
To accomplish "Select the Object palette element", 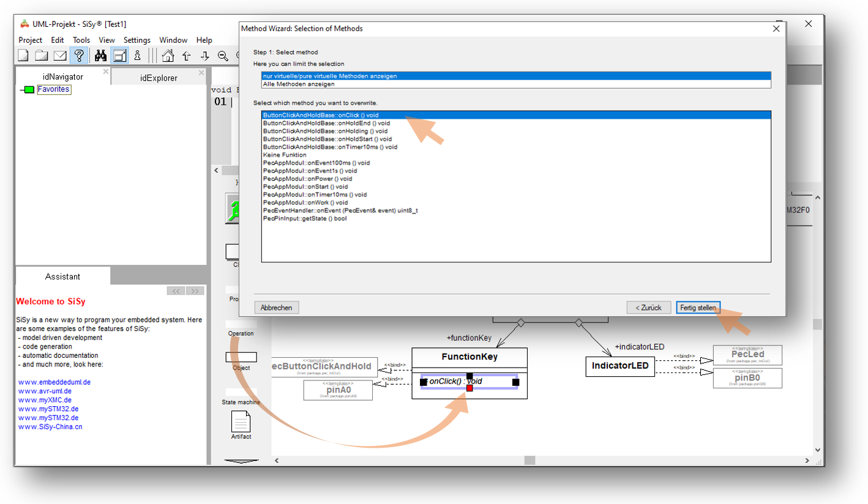I will [241, 357].
